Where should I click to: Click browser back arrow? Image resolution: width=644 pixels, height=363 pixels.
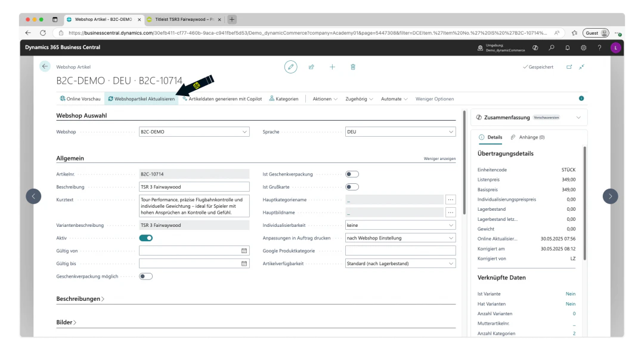(x=28, y=33)
